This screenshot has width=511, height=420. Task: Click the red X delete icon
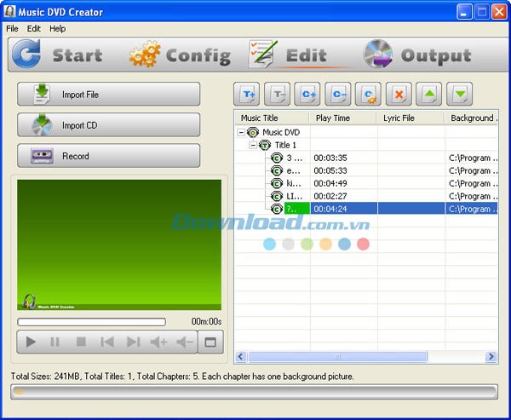pyautogui.click(x=399, y=95)
